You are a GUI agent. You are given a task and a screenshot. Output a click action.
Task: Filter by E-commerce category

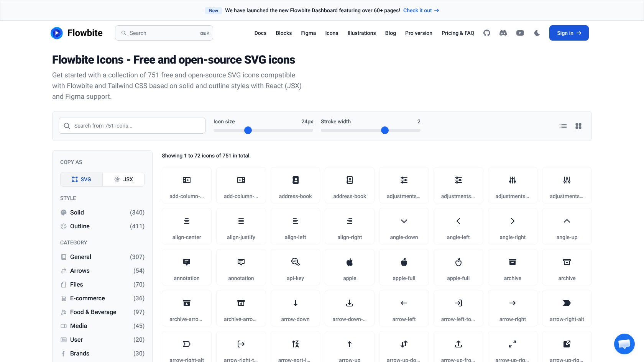click(x=102, y=298)
